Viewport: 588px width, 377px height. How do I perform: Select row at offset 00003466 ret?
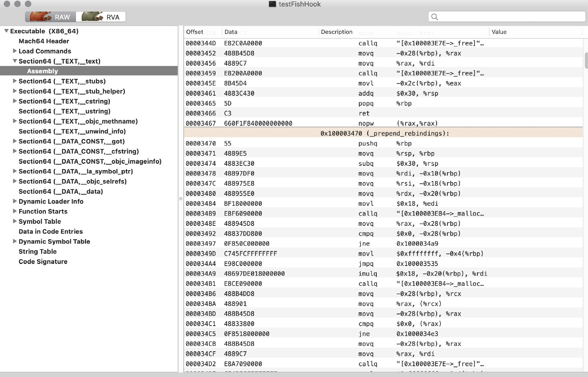383,113
